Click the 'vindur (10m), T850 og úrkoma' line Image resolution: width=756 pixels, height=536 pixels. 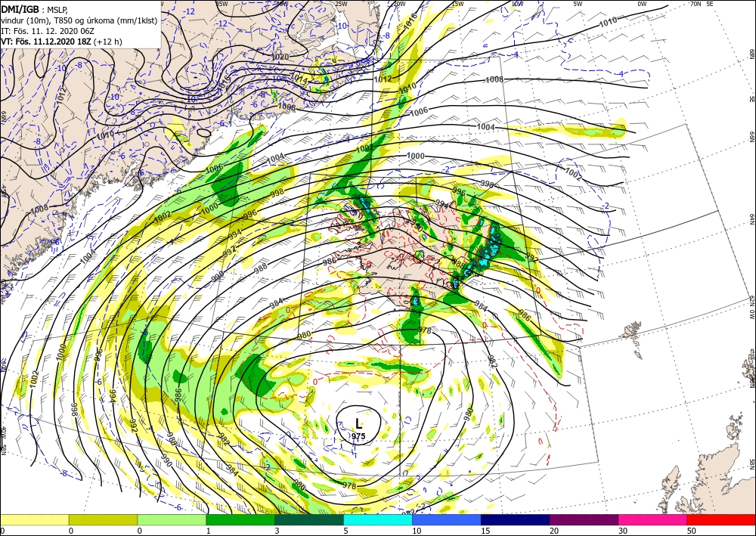(x=79, y=20)
